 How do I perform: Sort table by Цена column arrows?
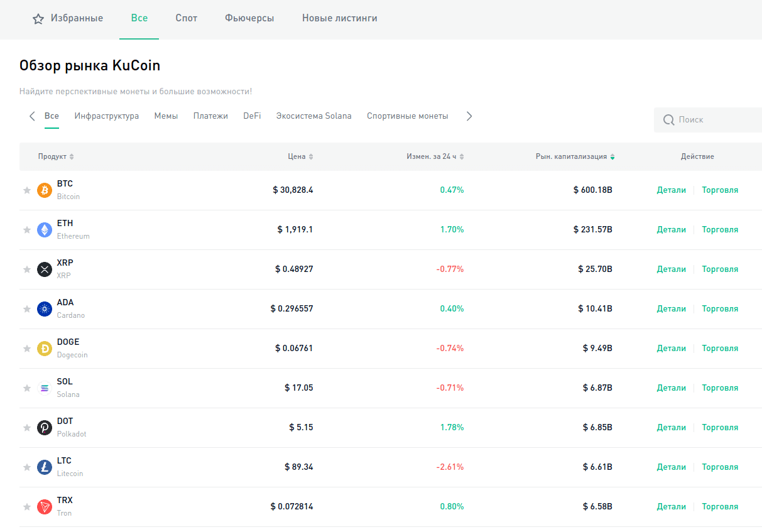pos(310,157)
